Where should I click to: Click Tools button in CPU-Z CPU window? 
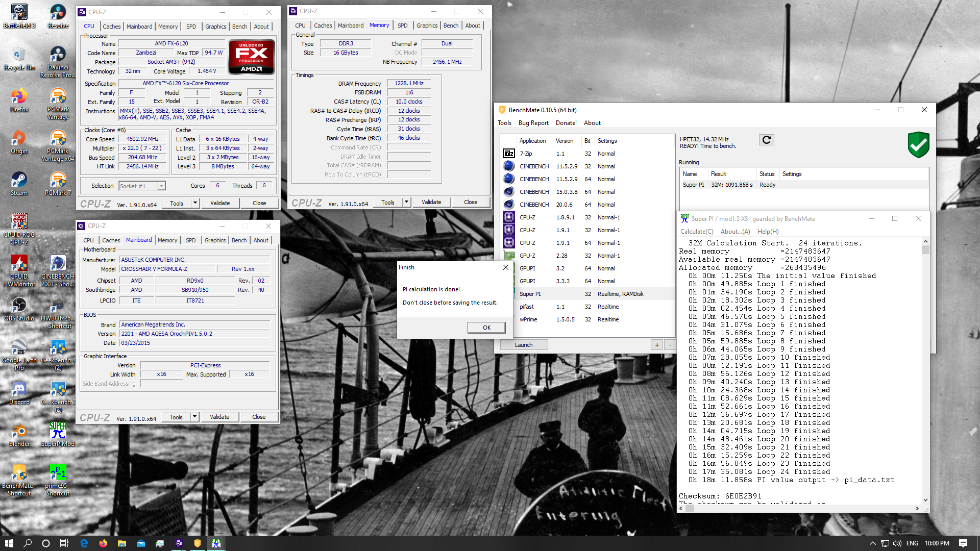[x=177, y=203]
